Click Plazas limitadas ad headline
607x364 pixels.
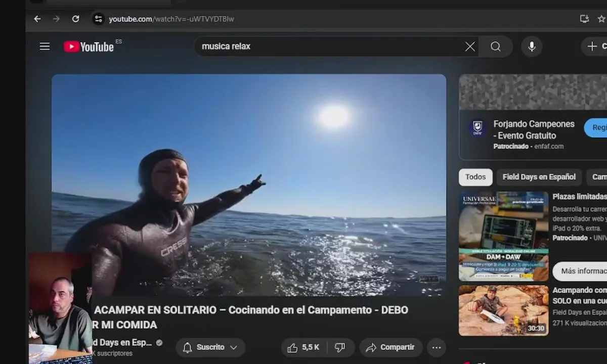580,196
